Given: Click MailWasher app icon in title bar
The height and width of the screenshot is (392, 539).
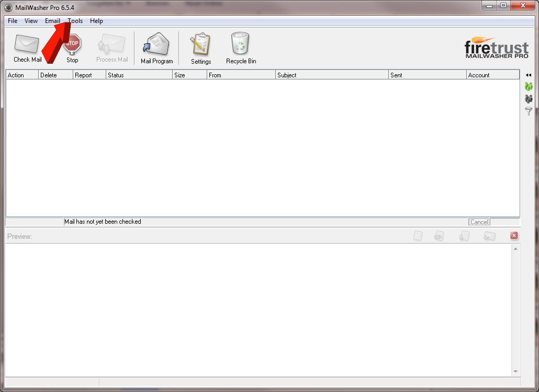Looking at the screenshot, I should (x=8, y=7).
